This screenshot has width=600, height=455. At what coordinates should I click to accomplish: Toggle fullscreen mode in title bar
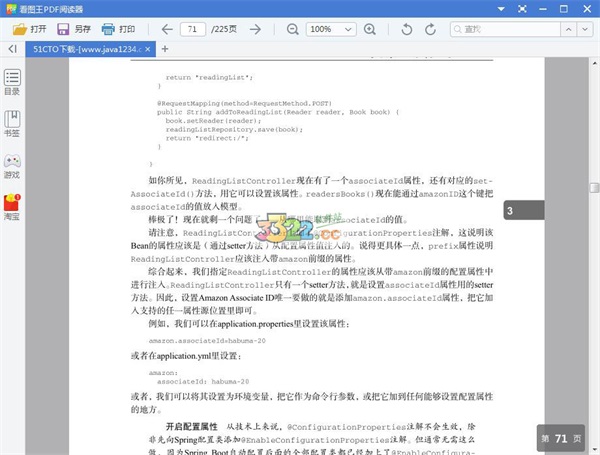[522, 9]
